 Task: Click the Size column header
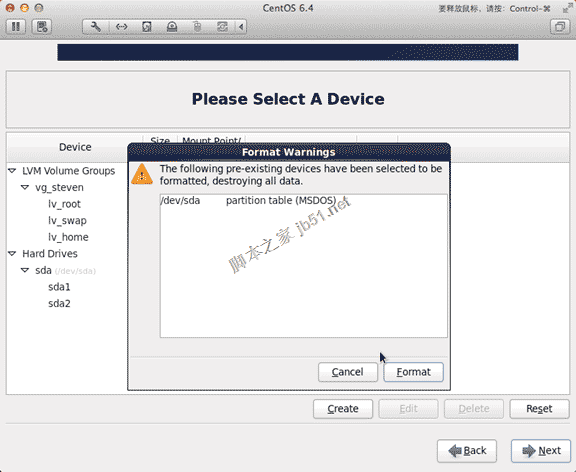160,140
